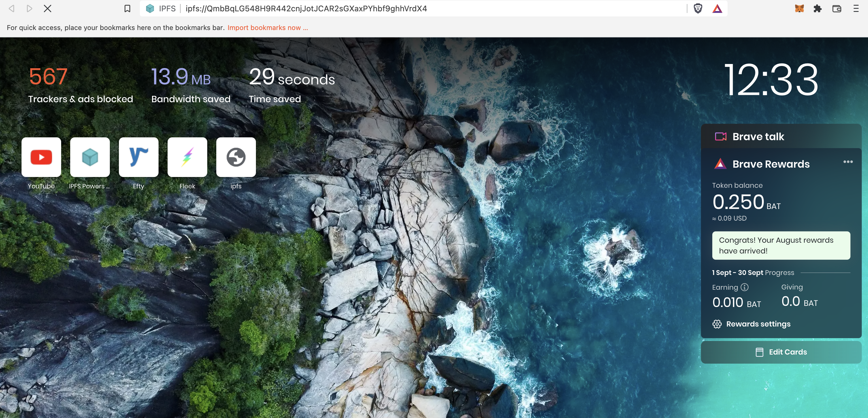
Task: Click 0.010 BAT earning value
Action: [737, 302]
